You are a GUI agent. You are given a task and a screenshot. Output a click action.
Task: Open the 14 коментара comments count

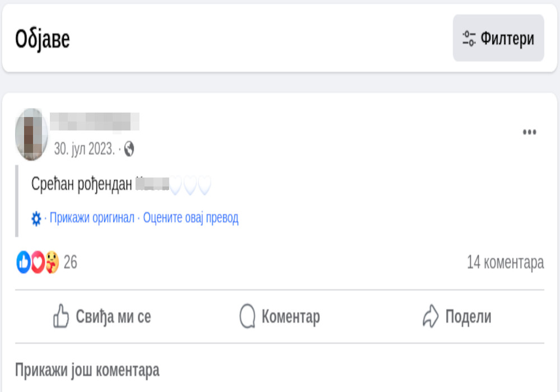pyautogui.click(x=505, y=262)
